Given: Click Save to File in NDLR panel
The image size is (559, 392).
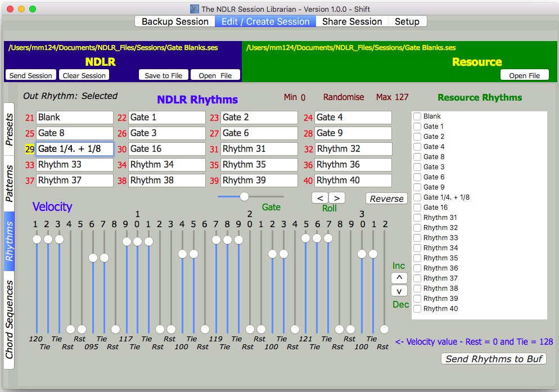Looking at the screenshot, I should point(163,75).
